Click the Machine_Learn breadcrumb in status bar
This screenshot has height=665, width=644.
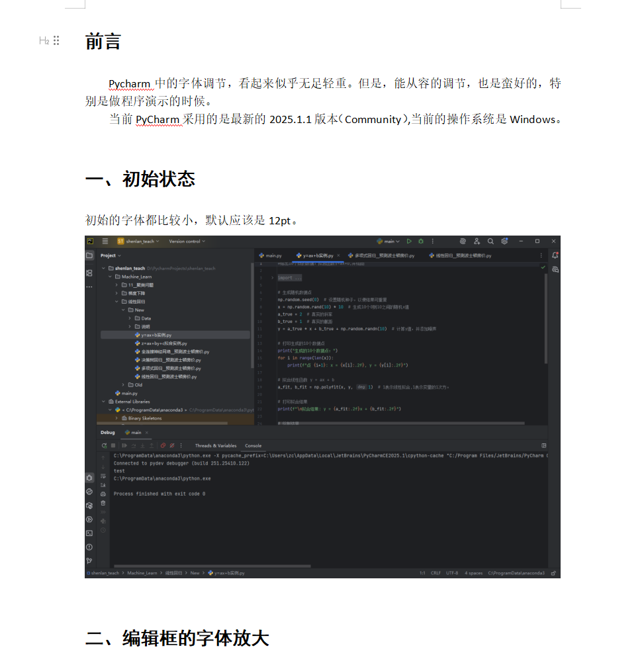(x=142, y=573)
